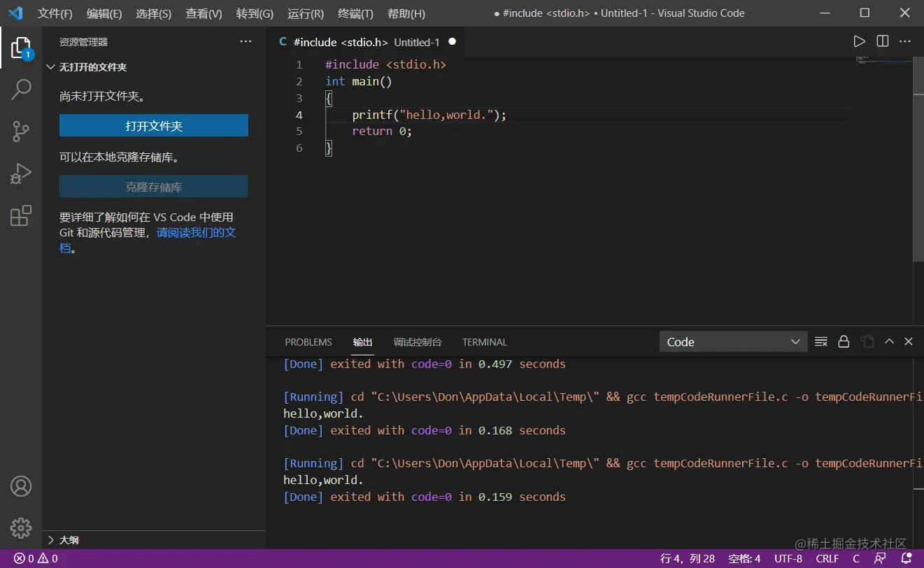Open the Code output channel dropdown
The image size is (924, 568).
click(x=733, y=342)
